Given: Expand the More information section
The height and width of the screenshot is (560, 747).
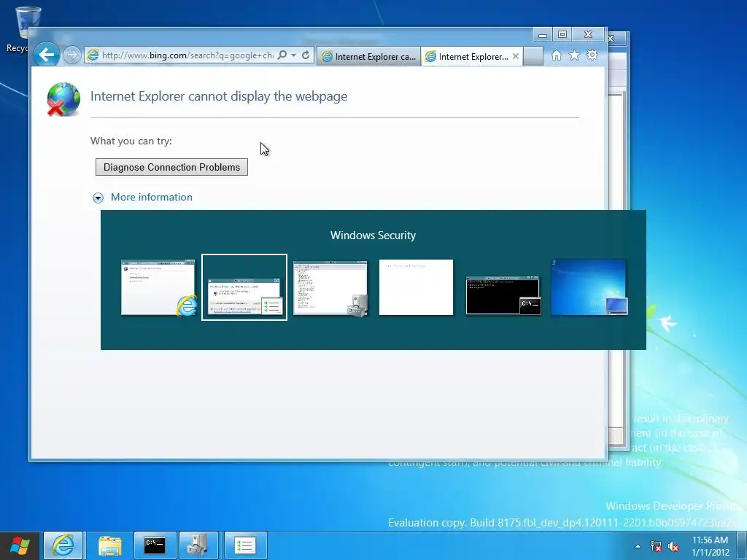Looking at the screenshot, I should pos(98,198).
